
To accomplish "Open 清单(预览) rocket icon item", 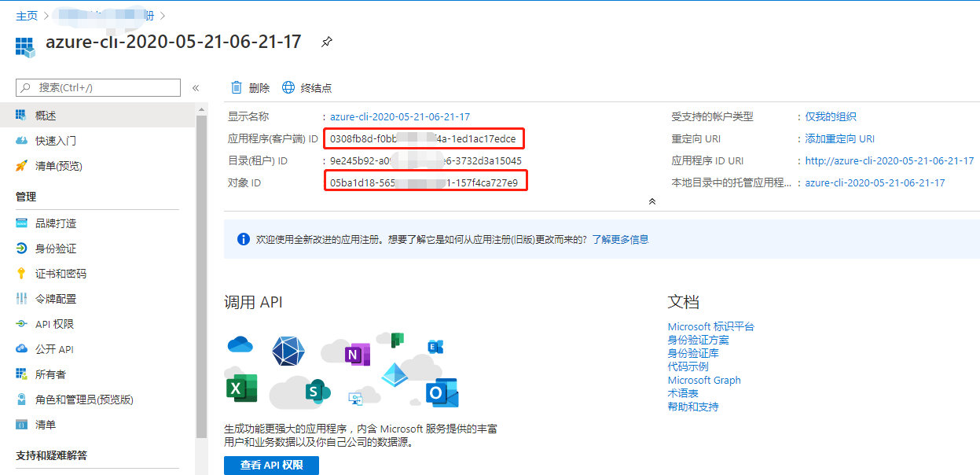I will [x=21, y=166].
